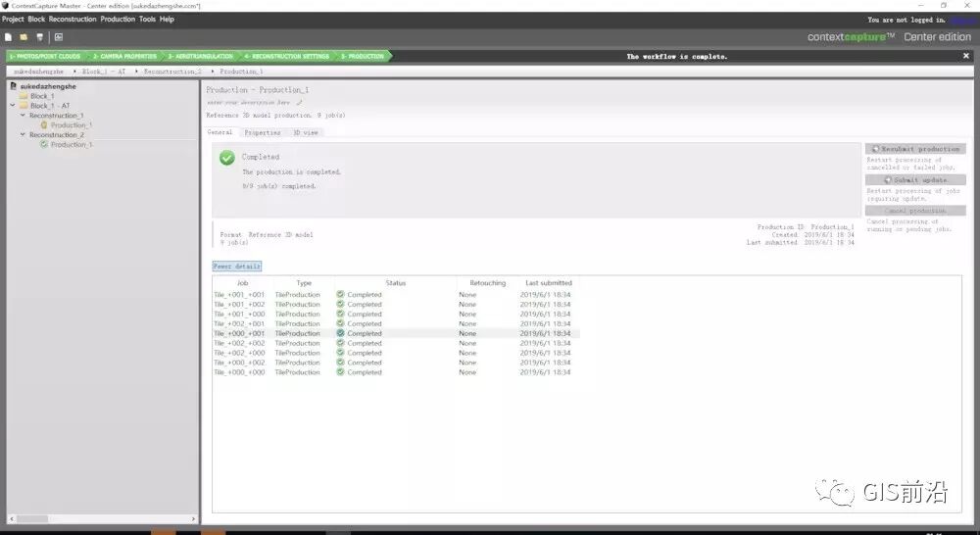Sort by the Last submitted column header
The height and width of the screenshot is (535, 980).
pyautogui.click(x=549, y=283)
